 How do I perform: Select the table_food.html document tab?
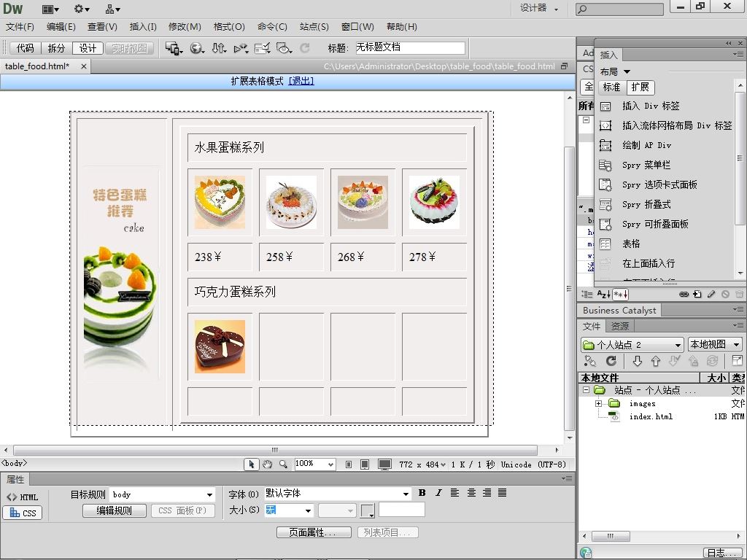pos(37,66)
